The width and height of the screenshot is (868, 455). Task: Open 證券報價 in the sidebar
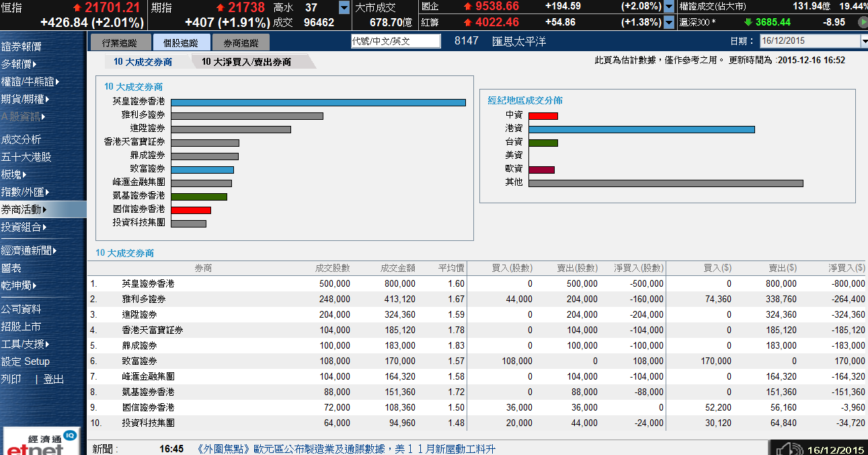(22, 46)
